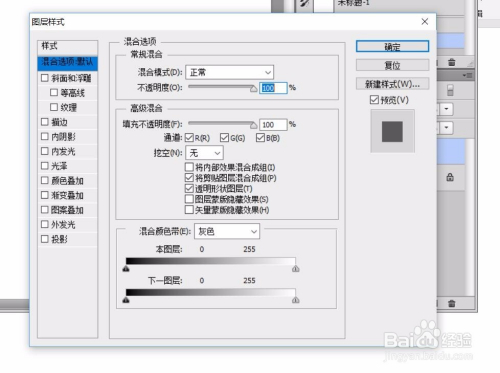
Task: Check 将内部效果混合成组(I)
Action: pos(189,167)
